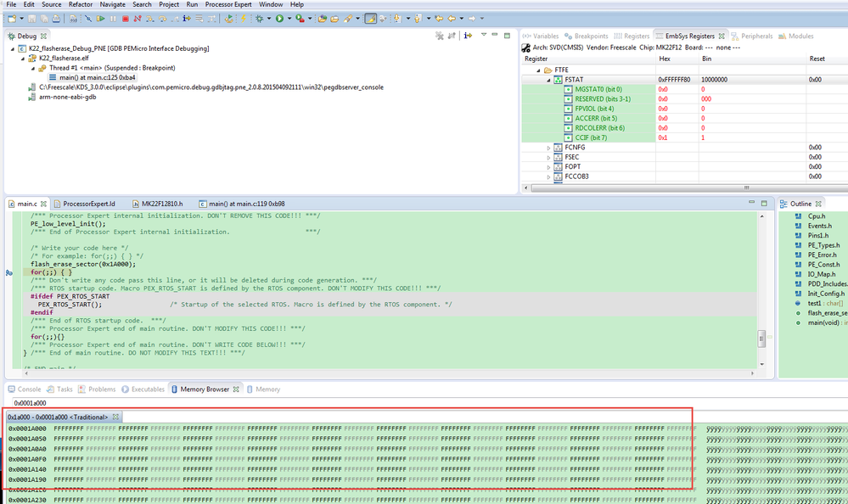
Task: Select the arm-none-eabi-gdb process entry
Action: (63, 98)
